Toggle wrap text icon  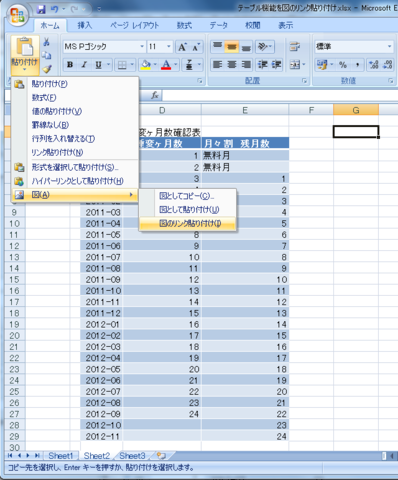pos(295,47)
